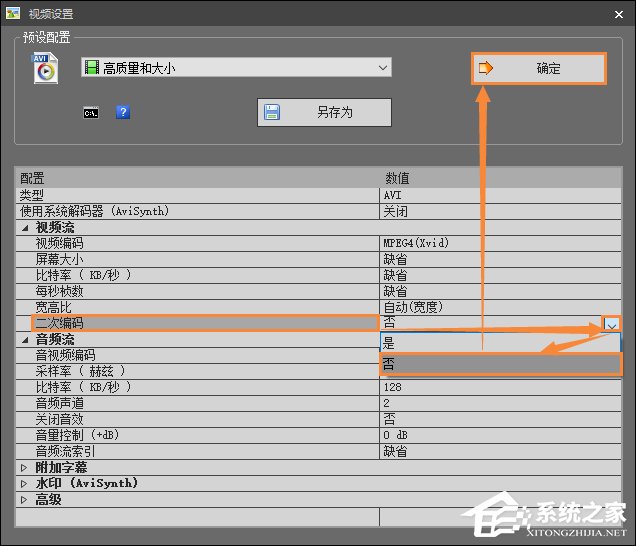Click the blue question mark help icon
Image resolution: width=636 pixels, height=546 pixels.
pos(123,112)
